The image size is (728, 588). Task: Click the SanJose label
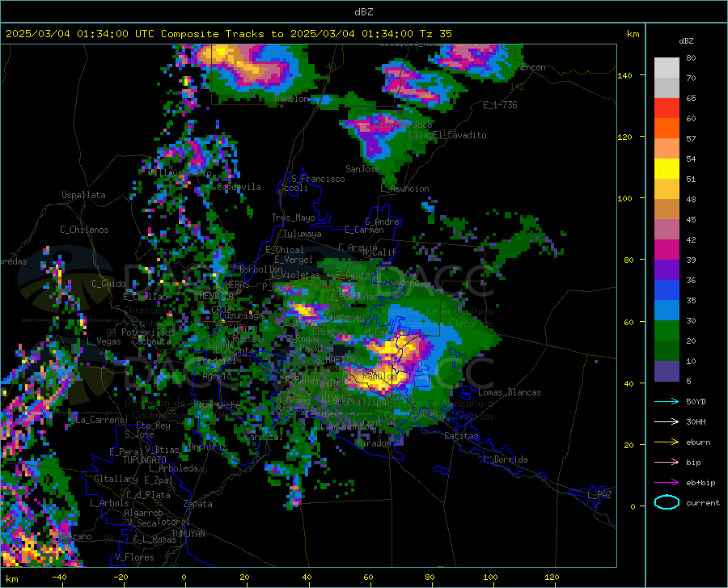(x=362, y=169)
